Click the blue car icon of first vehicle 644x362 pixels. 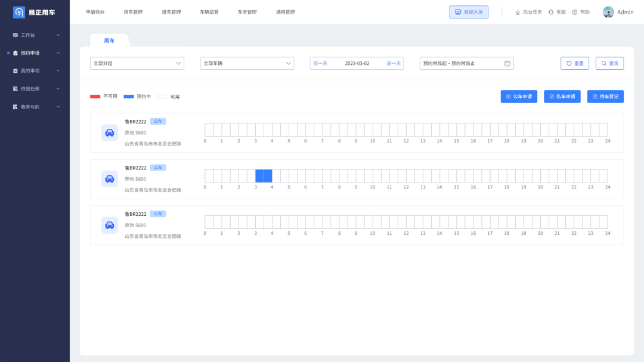110,132
